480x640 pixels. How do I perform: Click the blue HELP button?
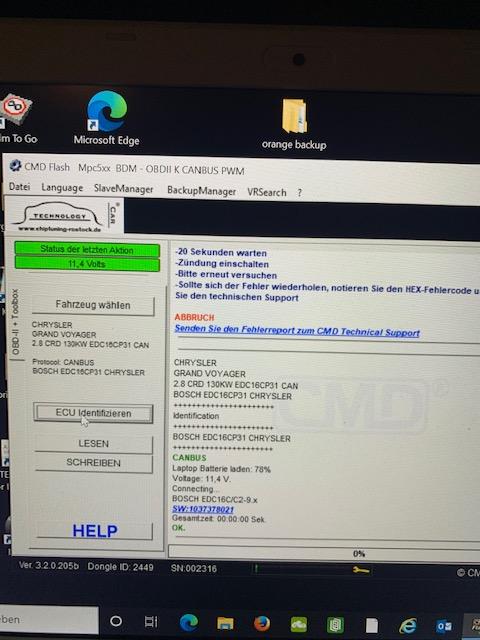tap(95, 531)
